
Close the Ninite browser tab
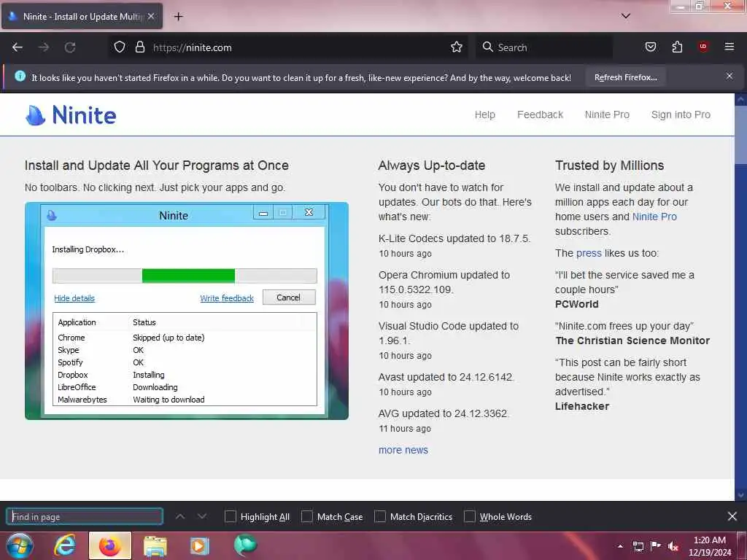[x=151, y=16]
